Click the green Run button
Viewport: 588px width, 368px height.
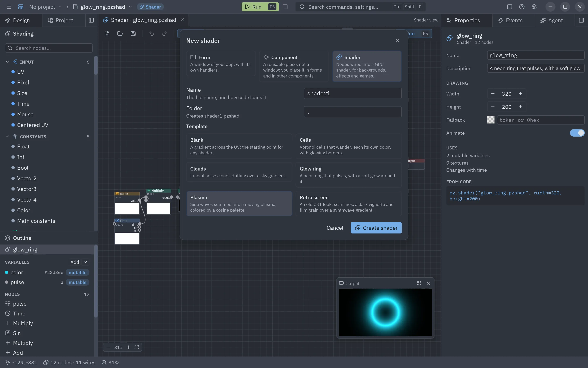click(260, 7)
